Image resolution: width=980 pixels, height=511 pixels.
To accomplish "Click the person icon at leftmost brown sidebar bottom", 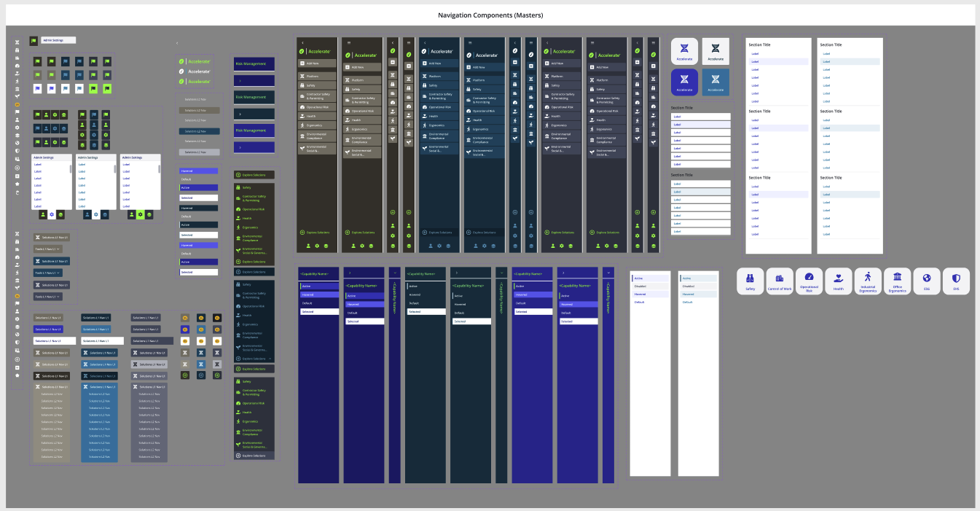I will click(x=308, y=246).
